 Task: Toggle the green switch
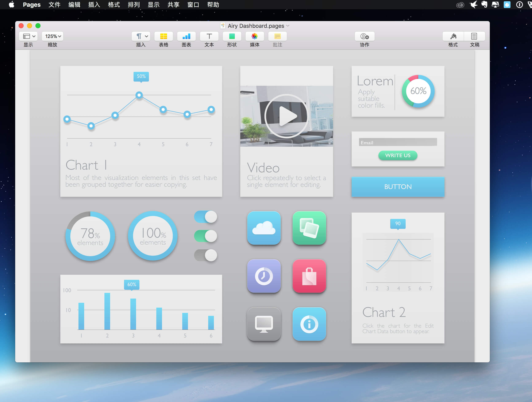pyautogui.click(x=206, y=236)
